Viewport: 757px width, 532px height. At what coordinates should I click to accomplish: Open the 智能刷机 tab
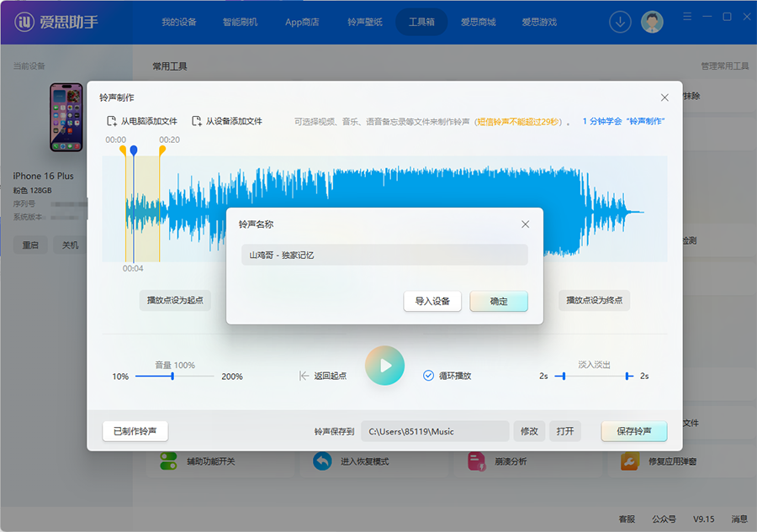pos(240,22)
